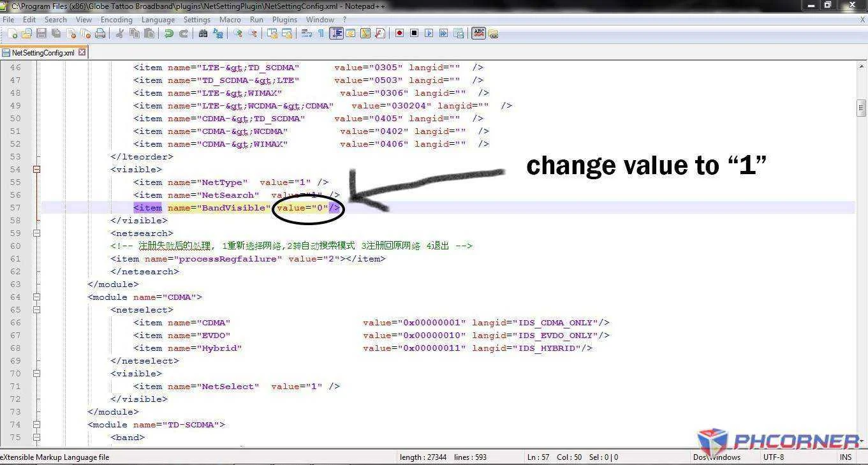Viewport: 868px width, 465px height.
Task: Toggle synchronize horizontal scrolling icon
Action: (286, 33)
